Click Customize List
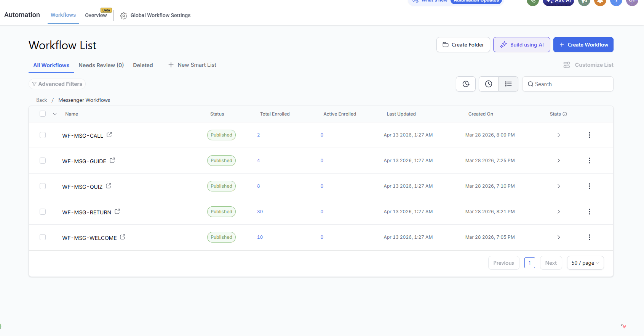 [588, 65]
